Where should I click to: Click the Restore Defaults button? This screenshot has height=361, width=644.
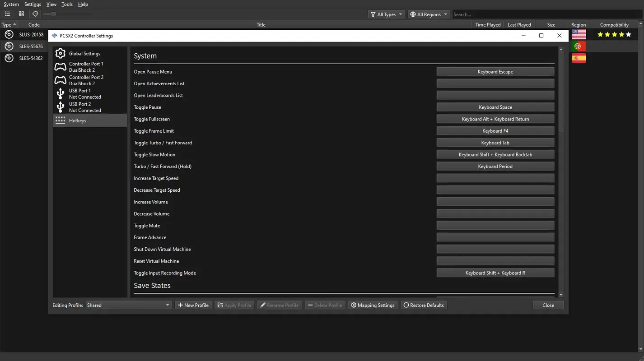(424, 305)
